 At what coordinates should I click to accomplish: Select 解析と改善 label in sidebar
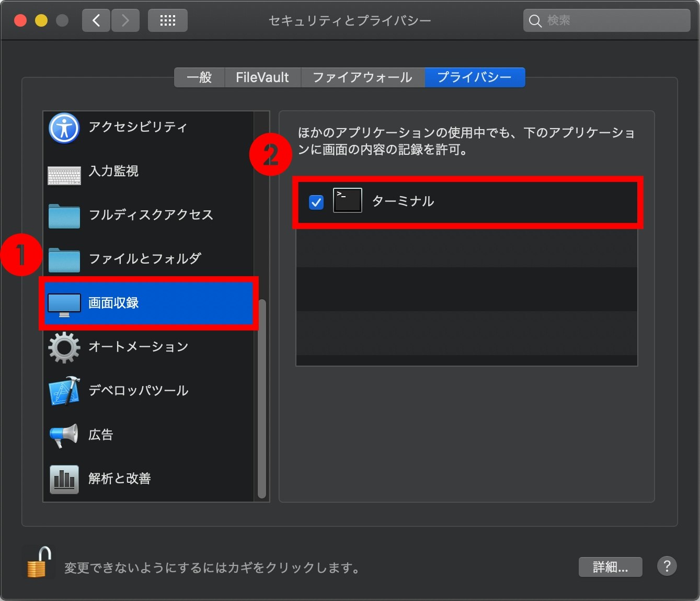point(120,479)
